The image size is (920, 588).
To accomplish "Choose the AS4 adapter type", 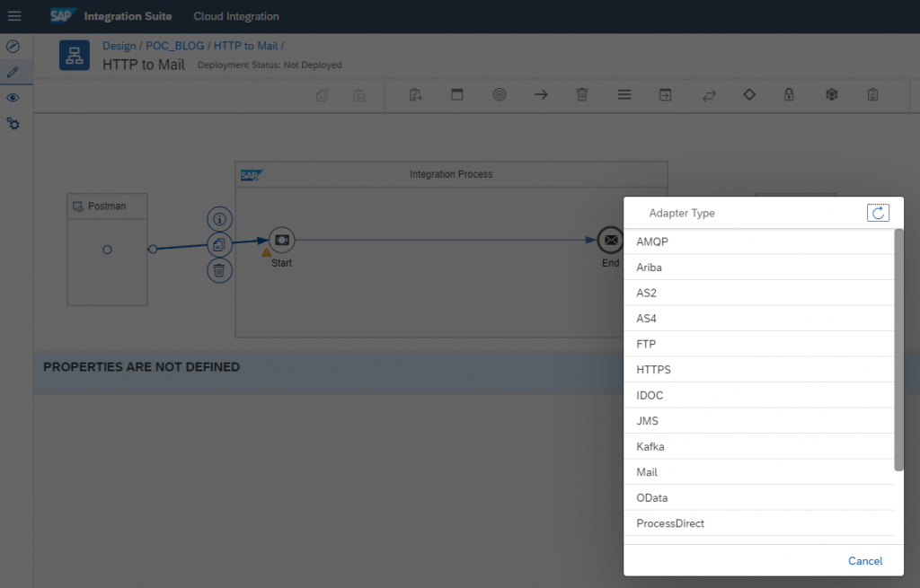I will (758, 319).
